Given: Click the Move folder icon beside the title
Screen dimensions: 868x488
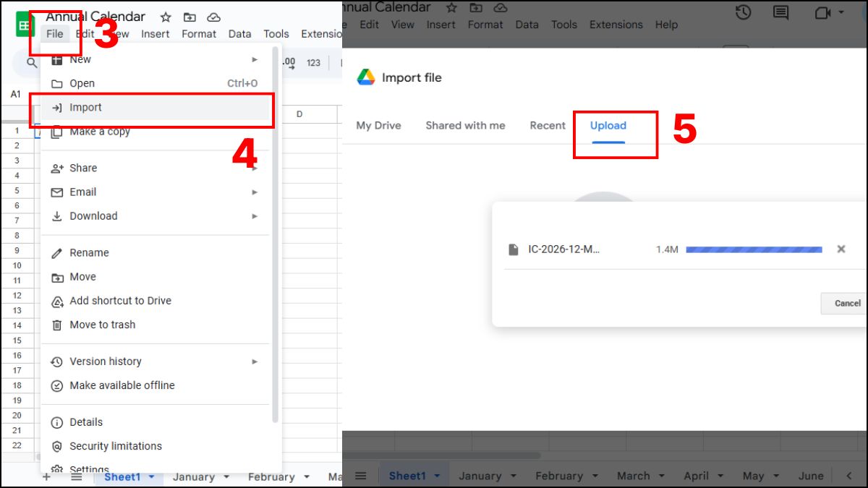Looking at the screenshot, I should point(190,17).
